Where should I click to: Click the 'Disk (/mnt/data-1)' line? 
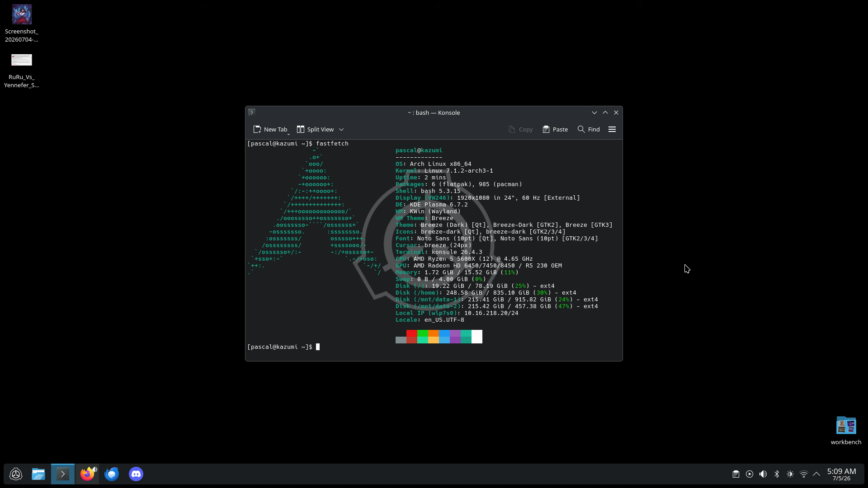coord(496,300)
